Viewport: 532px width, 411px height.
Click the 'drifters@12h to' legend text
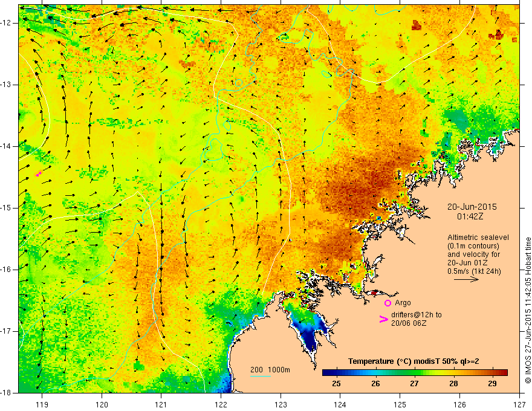click(417, 315)
